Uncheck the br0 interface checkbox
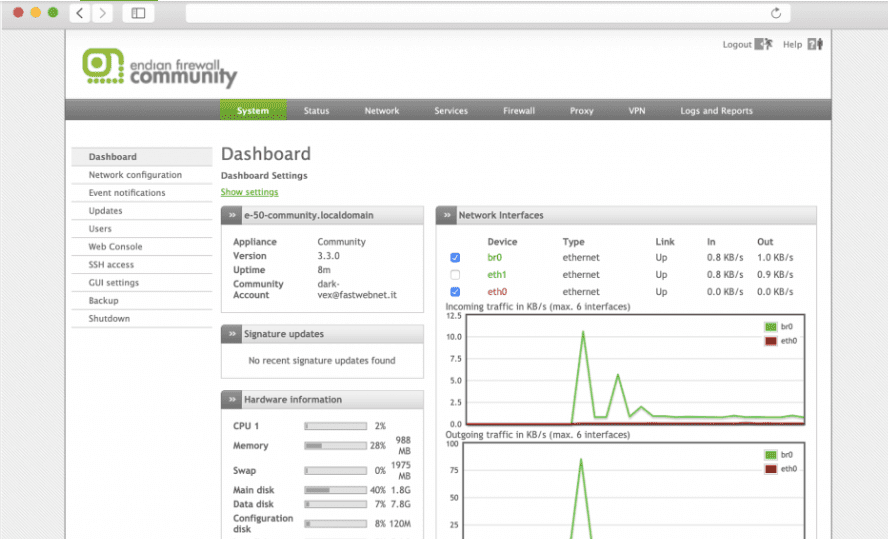Image resolution: width=888 pixels, height=539 pixels. 455,258
